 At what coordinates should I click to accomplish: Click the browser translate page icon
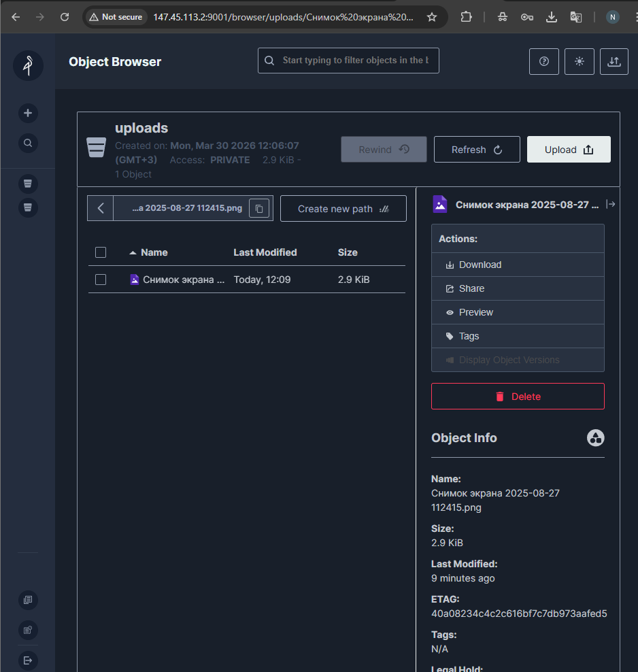[x=576, y=17]
